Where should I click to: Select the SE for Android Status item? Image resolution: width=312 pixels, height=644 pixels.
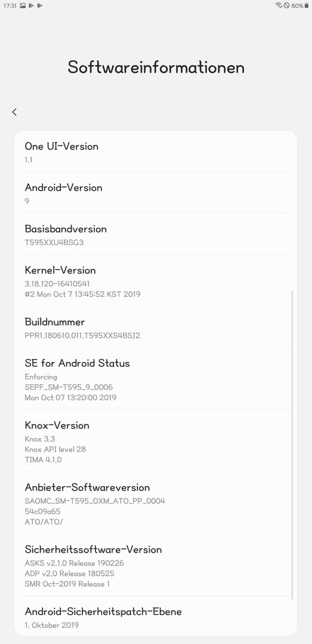click(156, 379)
